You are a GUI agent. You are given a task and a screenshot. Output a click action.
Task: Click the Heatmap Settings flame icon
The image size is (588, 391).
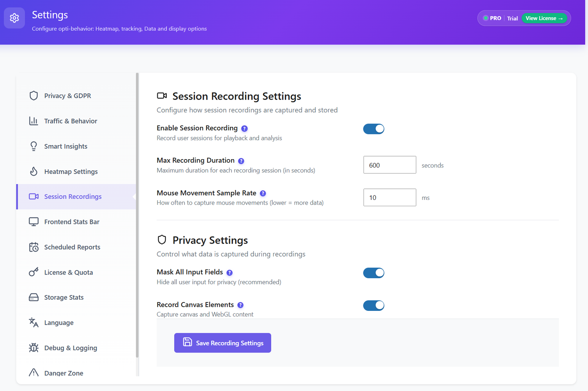(x=34, y=172)
